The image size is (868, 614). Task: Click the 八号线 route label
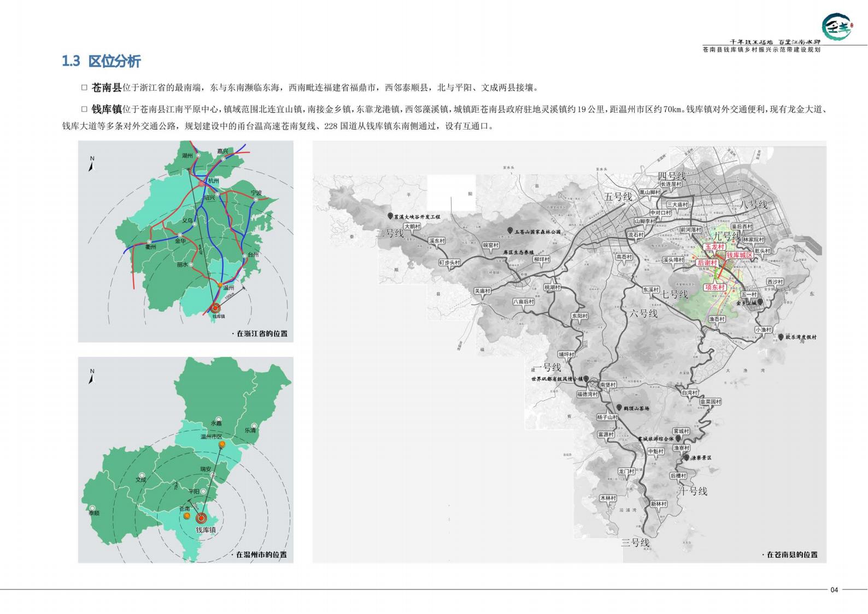[x=754, y=204]
